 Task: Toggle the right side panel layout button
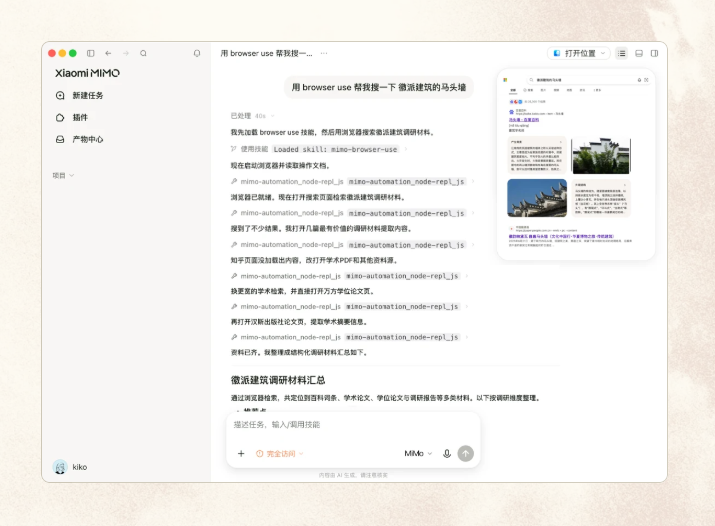[x=654, y=53]
